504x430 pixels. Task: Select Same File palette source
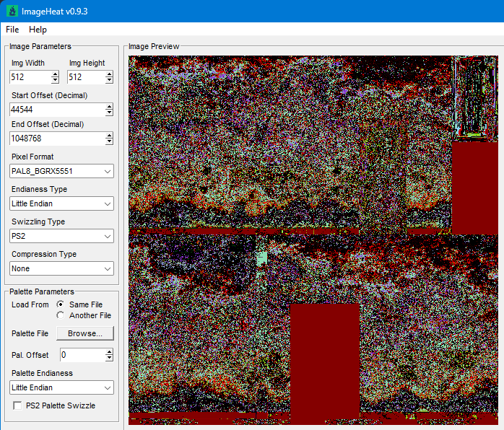[60, 304]
